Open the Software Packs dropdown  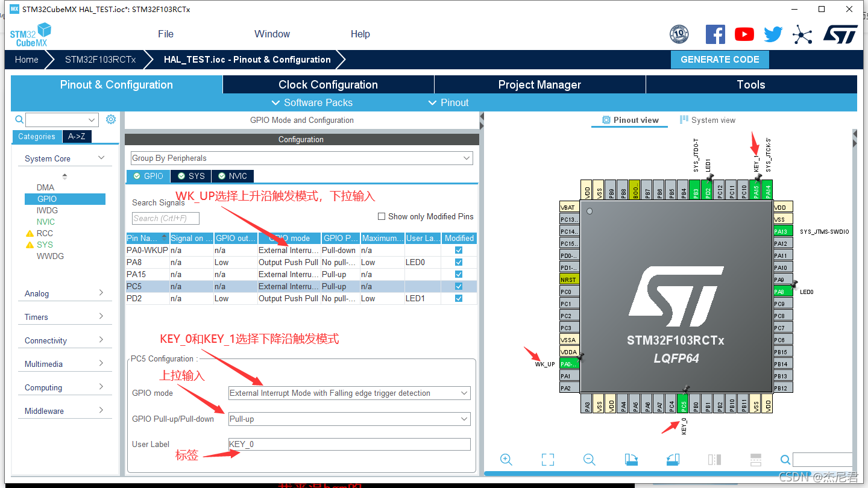pos(312,102)
